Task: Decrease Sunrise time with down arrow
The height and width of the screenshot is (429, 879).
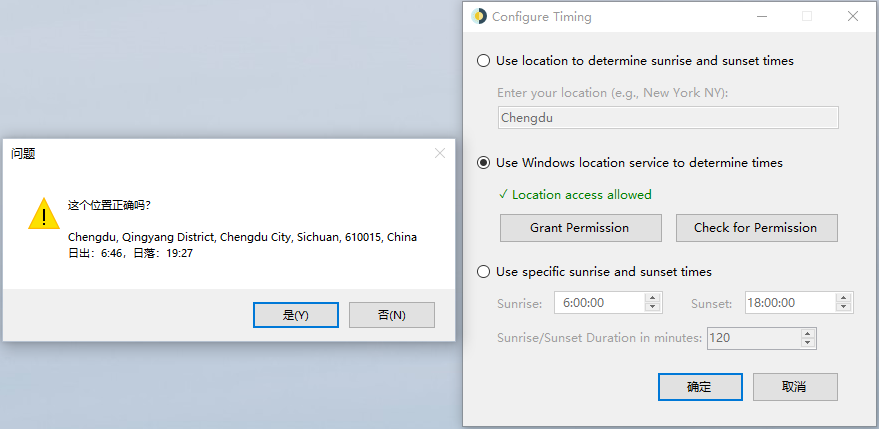Action: click(652, 307)
